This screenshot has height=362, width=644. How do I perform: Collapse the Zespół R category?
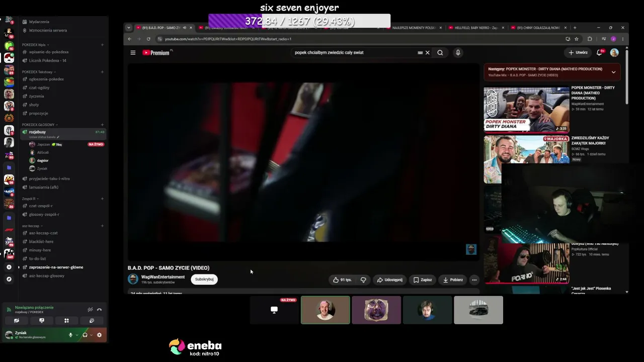tap(30, 199)
